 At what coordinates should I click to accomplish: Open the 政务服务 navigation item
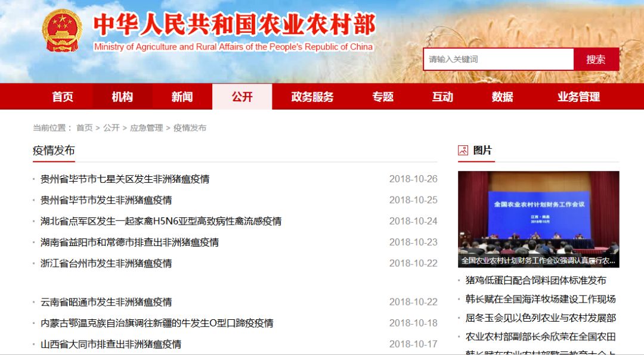[312, 97]
